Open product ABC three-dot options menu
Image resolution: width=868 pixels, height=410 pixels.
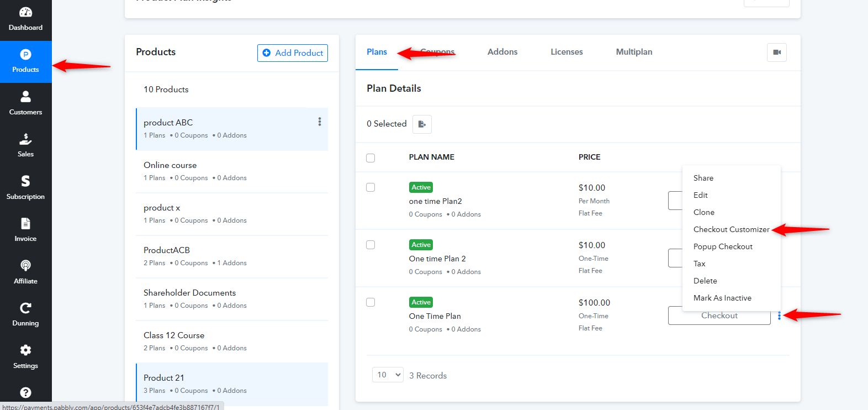[320, 122]
